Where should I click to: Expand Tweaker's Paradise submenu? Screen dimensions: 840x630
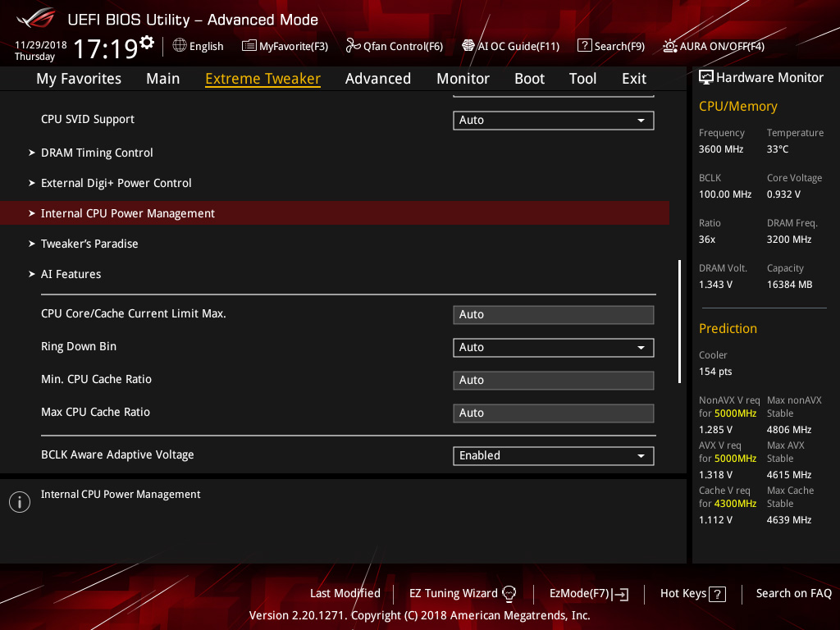[x=89, y=244]
